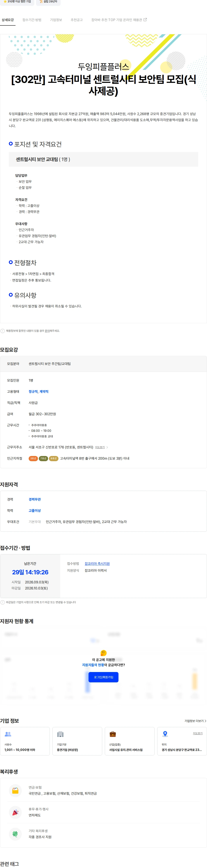207x868 pixels.
Task: Click the location pin icon in 위치 card
Action: pyautogui.click(x=165, y=734)
